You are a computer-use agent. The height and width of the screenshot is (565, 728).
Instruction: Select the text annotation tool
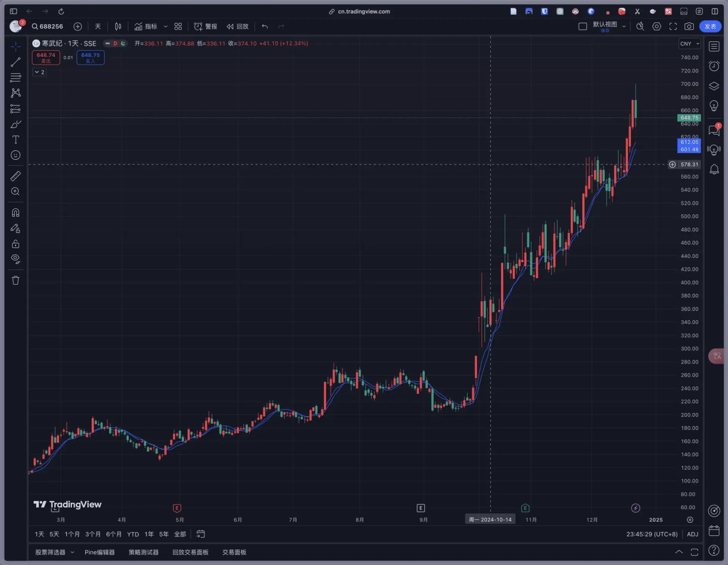pyautogui.click(x=16, y=140)
